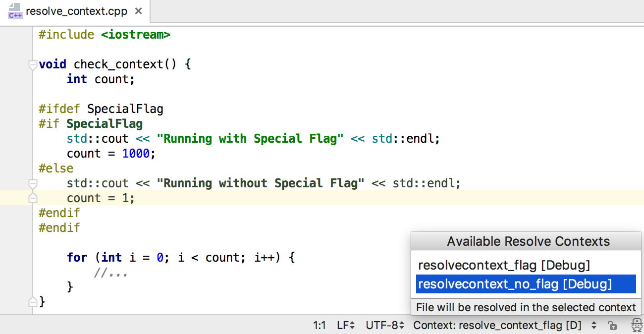Toggle fold marker on the 'count = 1;' line
Viewport: 644px width, 334px height.
(x=33, y=198)
